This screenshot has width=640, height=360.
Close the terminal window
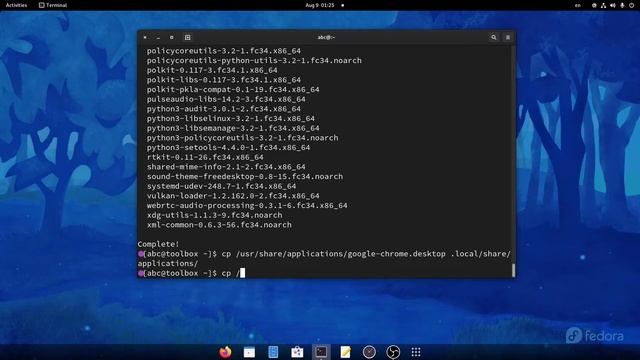point(145,37)
